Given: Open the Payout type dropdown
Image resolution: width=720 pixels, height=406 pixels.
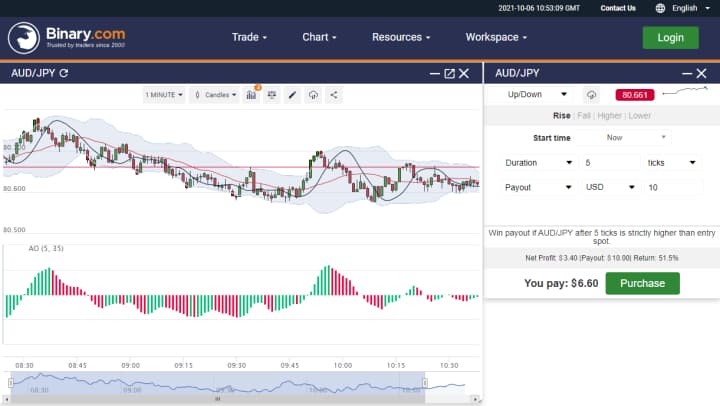Looking at the screenshot, I should 539,187.
